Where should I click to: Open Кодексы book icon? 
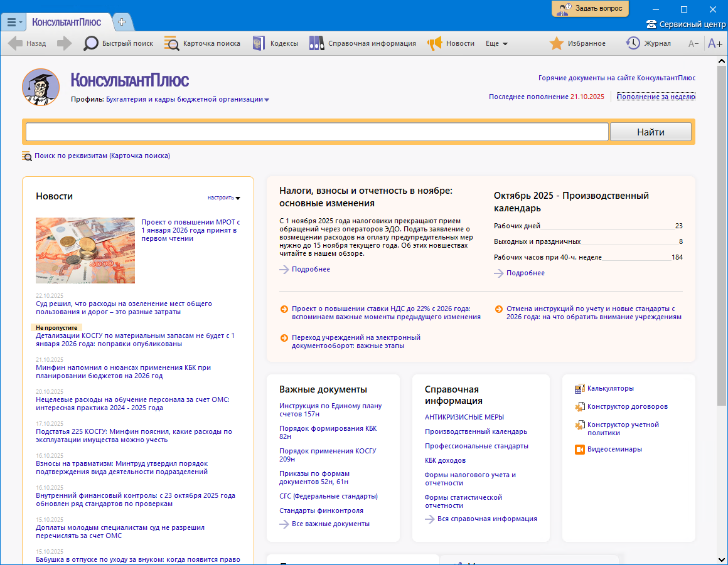(258, 43)
